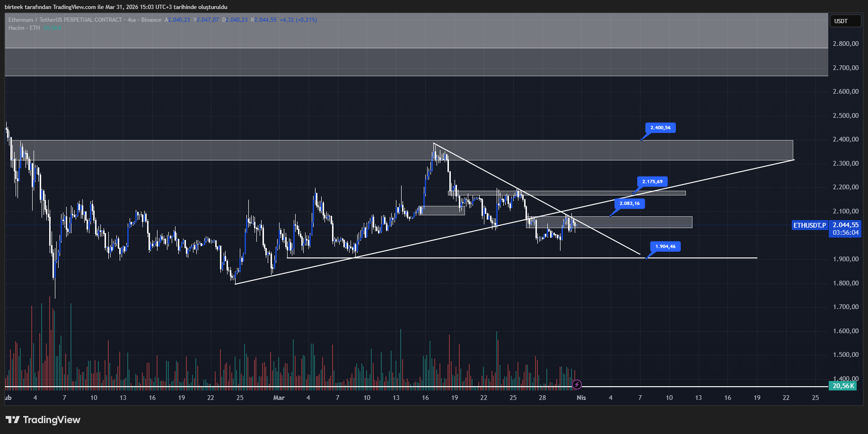Click the 20,56K volume value in the legend
The image size is (868, 434).
(52, 28)
